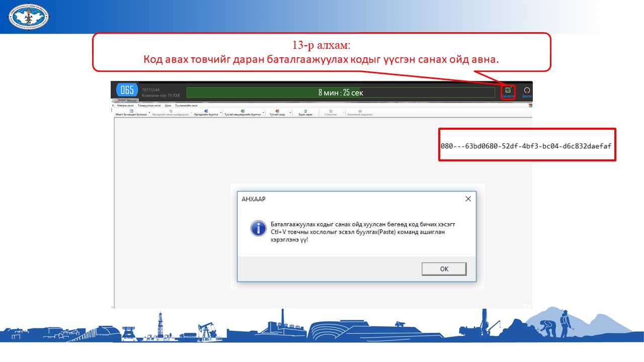Expand dropdown arrow beside Өргөдлийн бүртгэл
This screenshot has height=362, width=644.
pyautogui.click(x=221, y=113)
